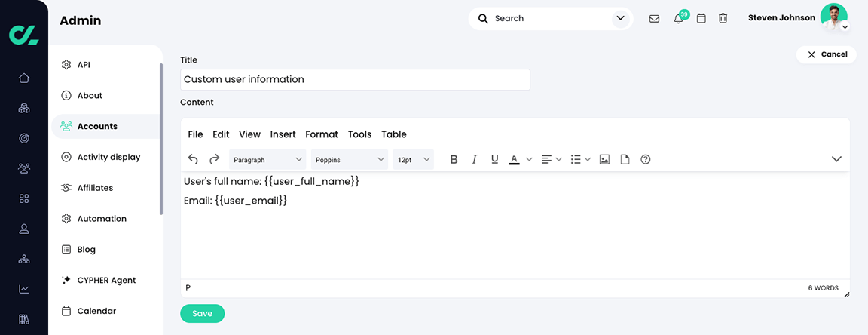Click the admin sidebar scrollbar
Image resolution: width=868 pixels, height=335 pixels.
(x=161, y=139)
